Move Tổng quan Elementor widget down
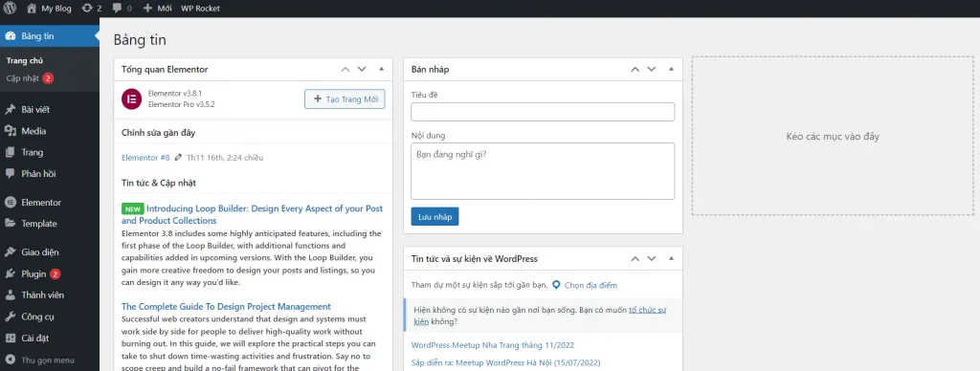Image resolution: width=980 pixels, height=371 pixels. click(x=361, y=70)
